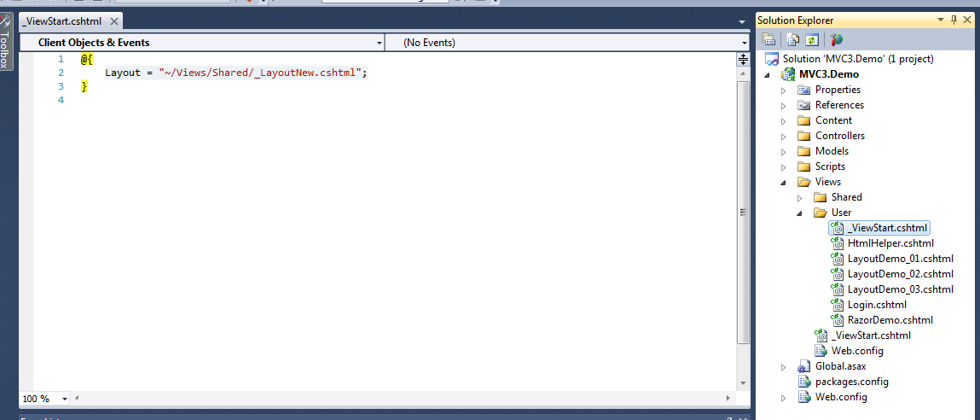Screen dimensions: 980x420
Task: Toggle Show All Files in Solution Explorer
Action: 793,40
